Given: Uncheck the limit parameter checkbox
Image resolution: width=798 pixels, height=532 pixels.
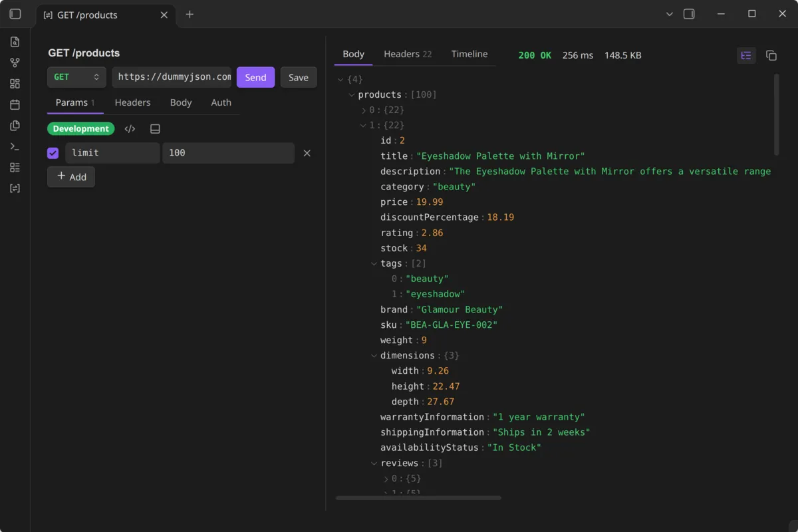Looking at the screenshot, I should click(53, 153).
